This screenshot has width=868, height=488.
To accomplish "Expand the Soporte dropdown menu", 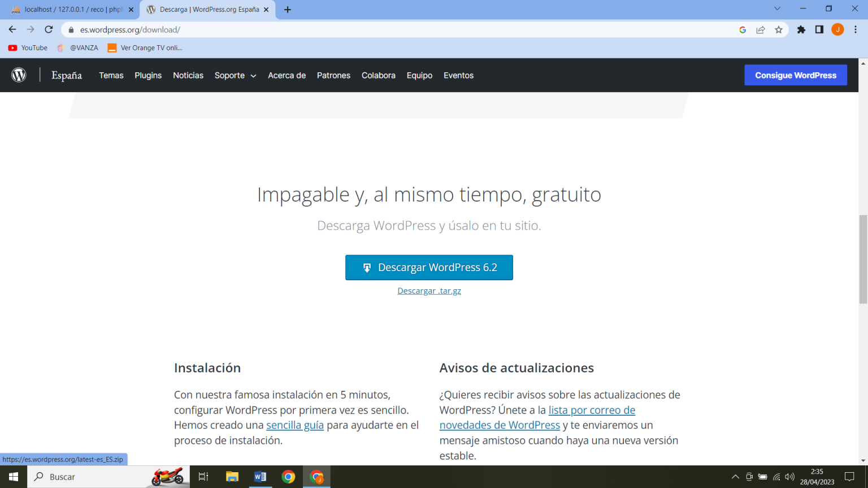I will coord(235,75).
